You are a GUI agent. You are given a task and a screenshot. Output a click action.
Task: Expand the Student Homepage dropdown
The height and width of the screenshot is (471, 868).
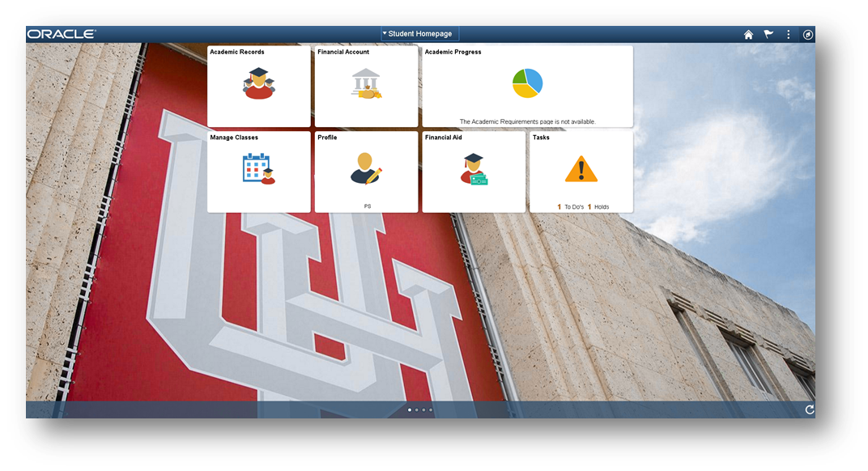[x=420, y=34]
